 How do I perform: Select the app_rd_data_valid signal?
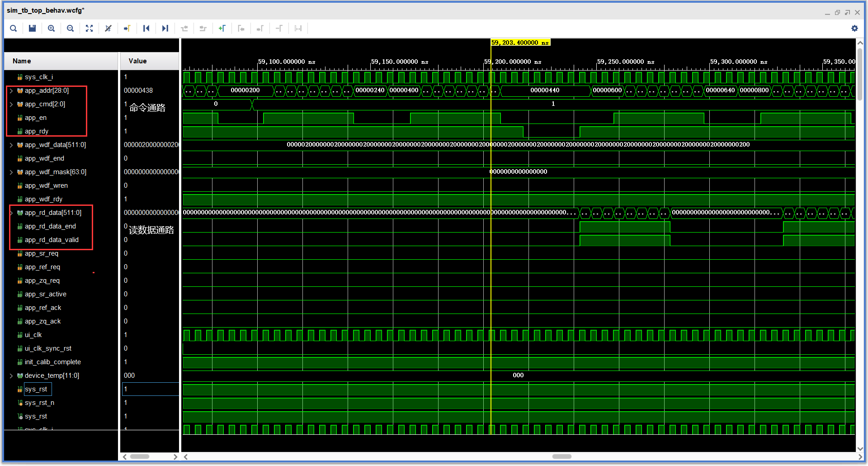[x=51, y=240]
